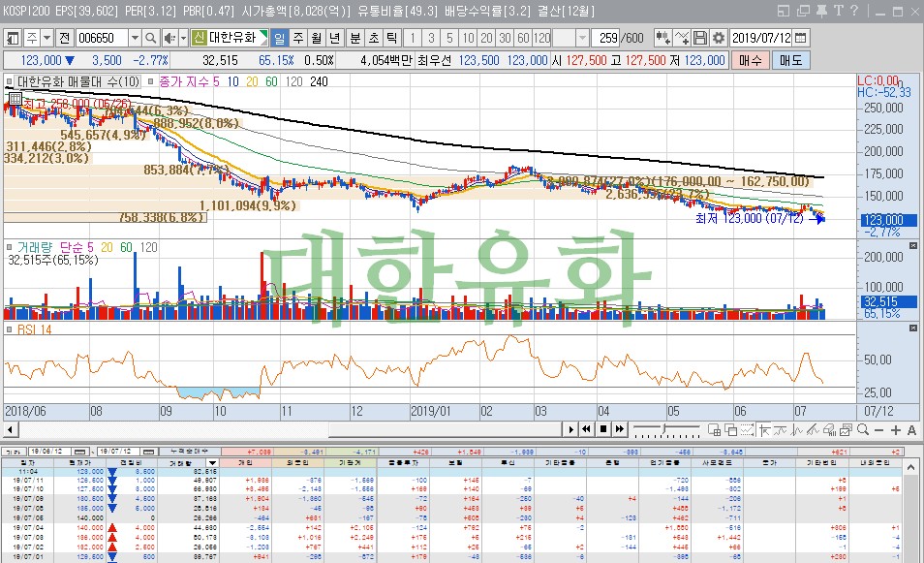Select the 일 daily period toggle

coord(279,39)
